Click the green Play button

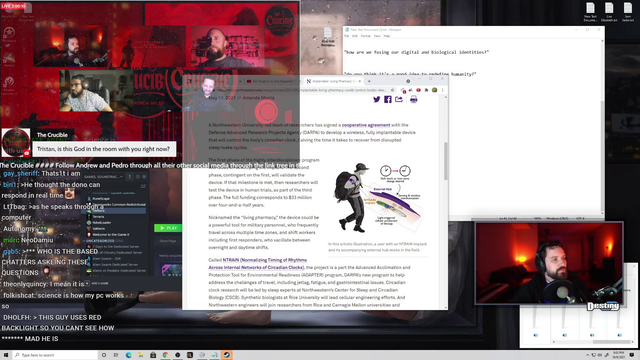168,228
